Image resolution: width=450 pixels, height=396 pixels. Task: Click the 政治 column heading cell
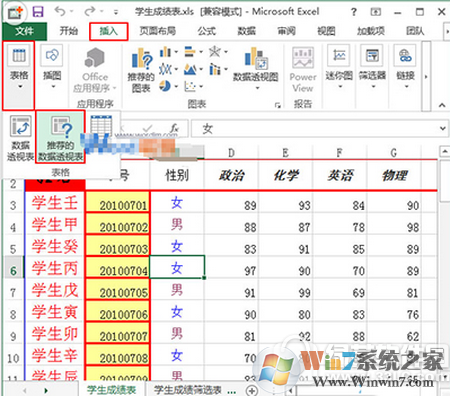click(231, 175)
